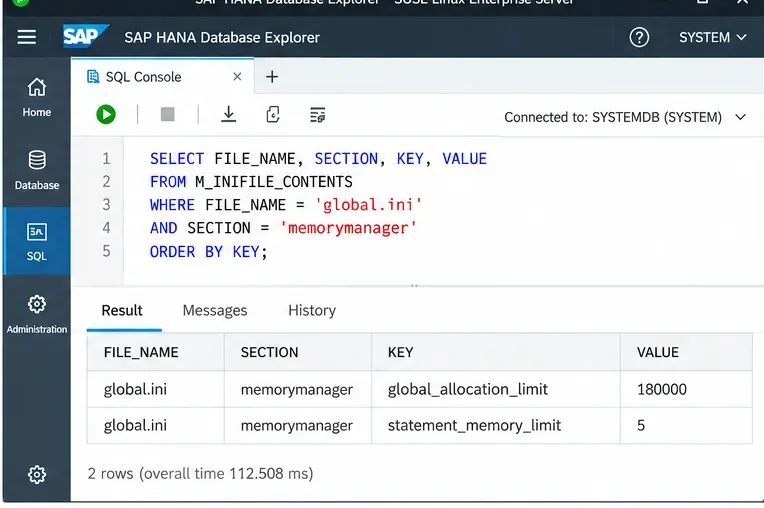The image size is (764, 508).
Task: Run the SQL statement
Action: click(x=106, y=115)
